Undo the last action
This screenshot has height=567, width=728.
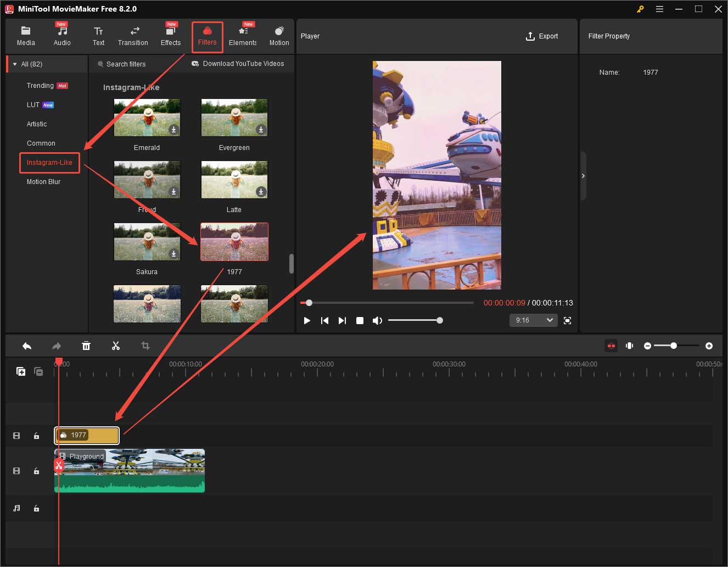click(27, 346)
